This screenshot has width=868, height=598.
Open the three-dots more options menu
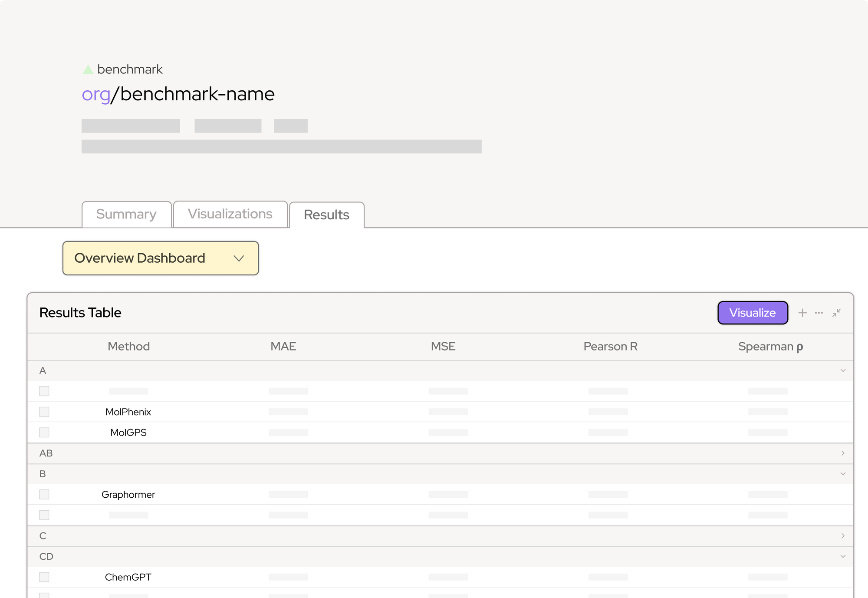coord(819,313)
